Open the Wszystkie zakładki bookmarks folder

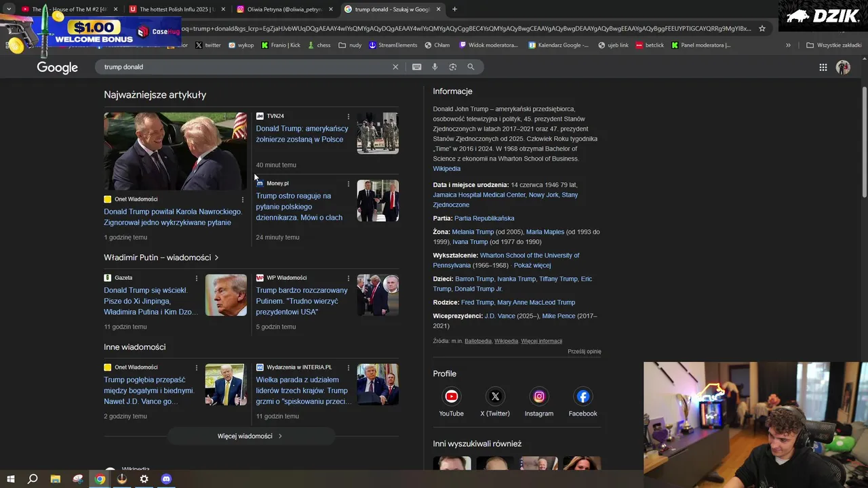834,45
